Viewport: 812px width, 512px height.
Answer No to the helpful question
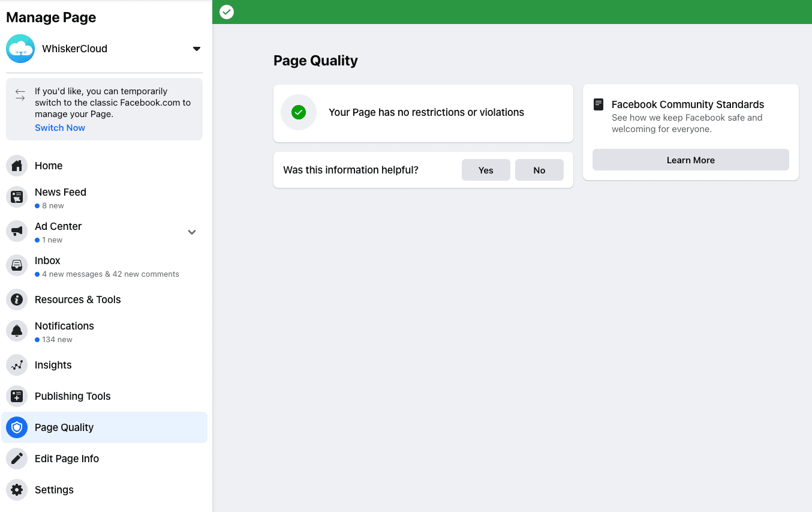coord(539,170)
